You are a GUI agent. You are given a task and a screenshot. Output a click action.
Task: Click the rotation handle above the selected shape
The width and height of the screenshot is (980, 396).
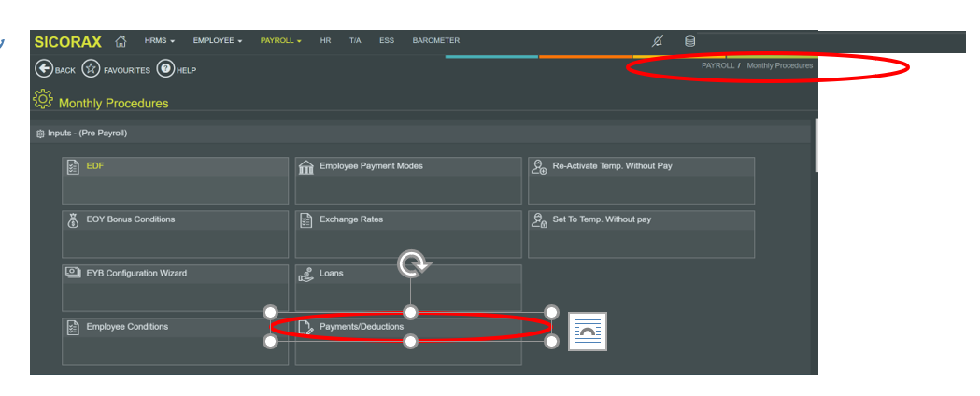click(411, 264)
